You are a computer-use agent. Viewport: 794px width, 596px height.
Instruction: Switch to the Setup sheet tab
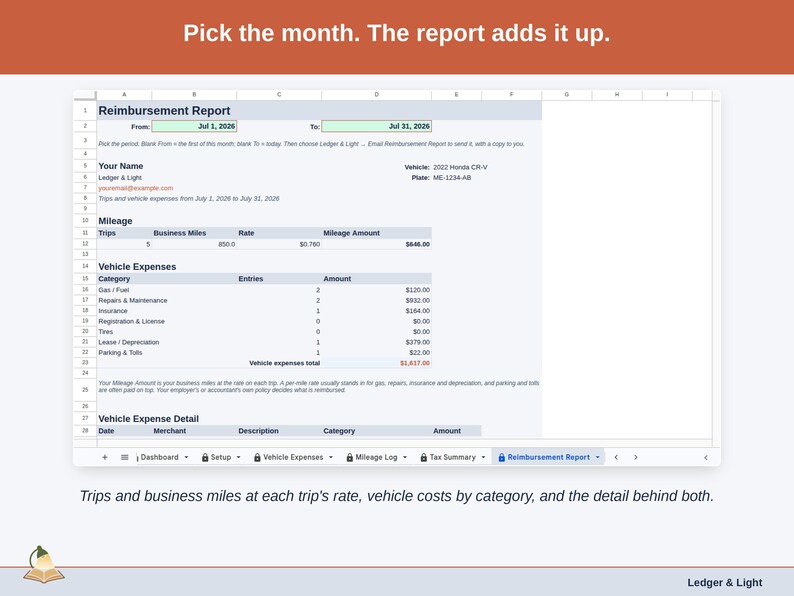(221, 457)
